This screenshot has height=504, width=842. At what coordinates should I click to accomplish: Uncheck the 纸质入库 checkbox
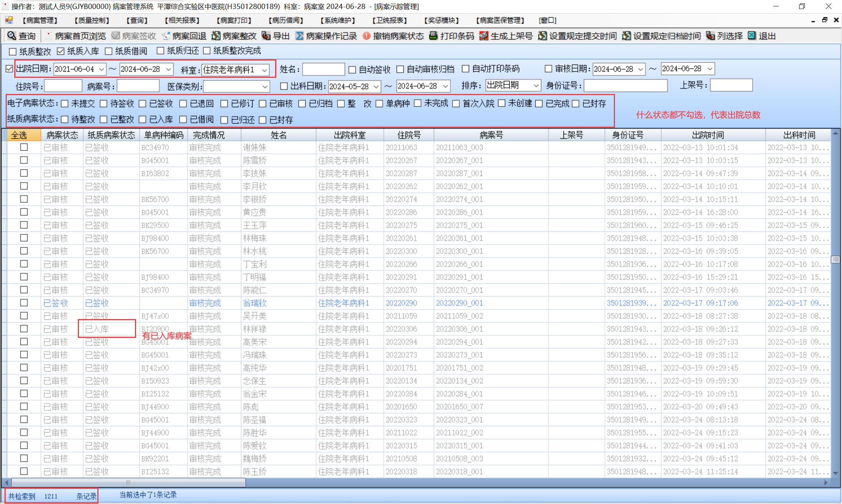click(61, 51)
